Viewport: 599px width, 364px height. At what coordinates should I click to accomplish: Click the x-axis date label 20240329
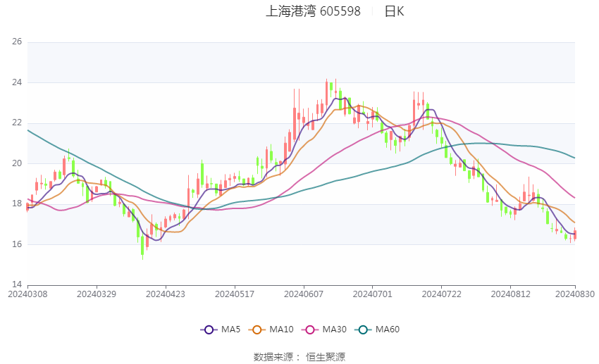click(x=97, y=294)
